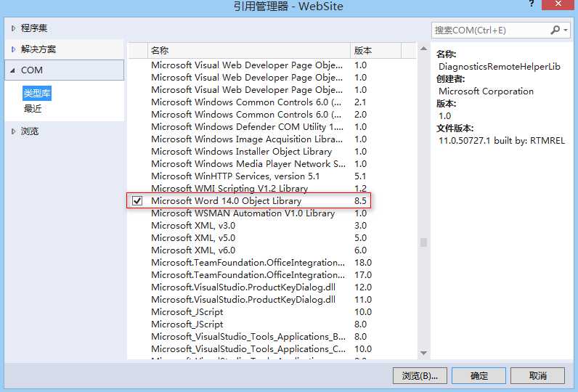Select Microsoft XML, v5.0 row

pyautogui.click(x=272, y=238)
